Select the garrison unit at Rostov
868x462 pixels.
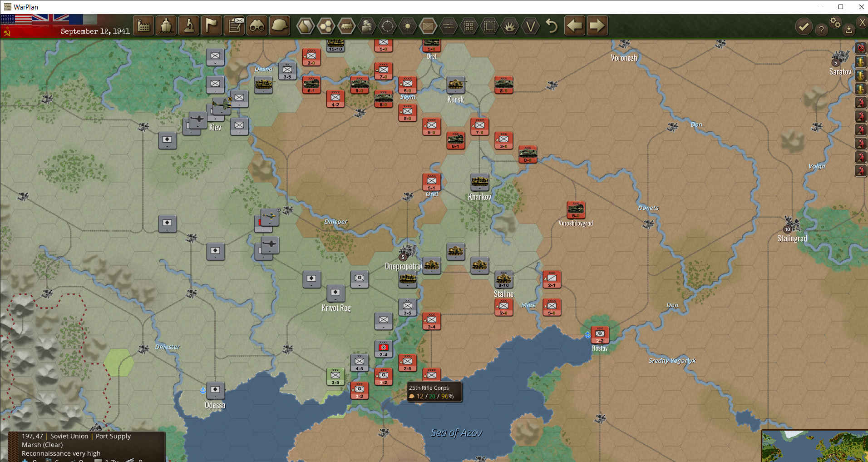tap(600, 335)
